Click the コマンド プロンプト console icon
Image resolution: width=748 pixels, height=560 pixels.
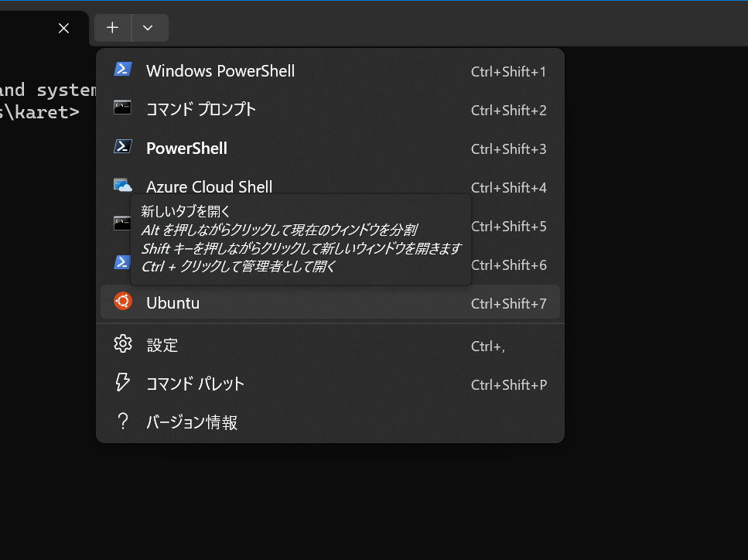[122, 108]
